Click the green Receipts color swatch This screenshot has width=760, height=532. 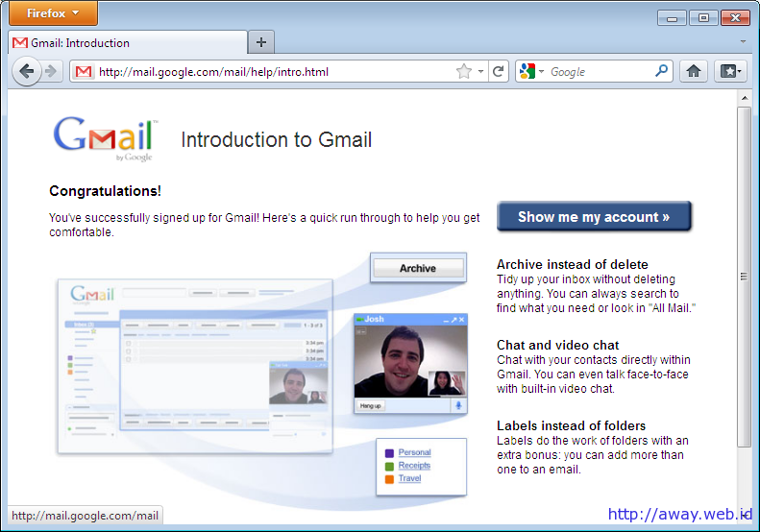pos(389,466)
